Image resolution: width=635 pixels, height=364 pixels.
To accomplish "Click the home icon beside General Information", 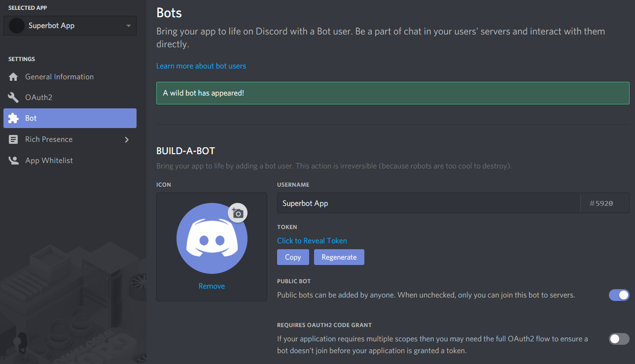I will pyautogui.click(x=14, y=77).
